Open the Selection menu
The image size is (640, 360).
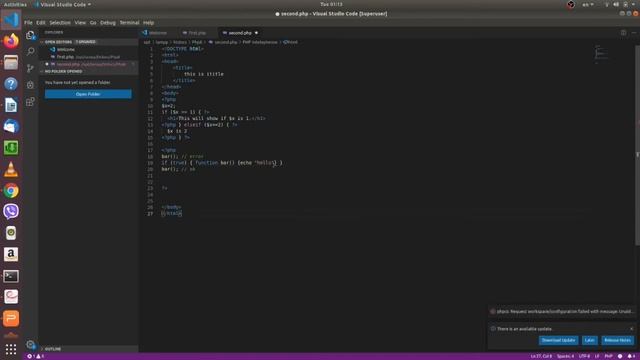tap(60, 22)
